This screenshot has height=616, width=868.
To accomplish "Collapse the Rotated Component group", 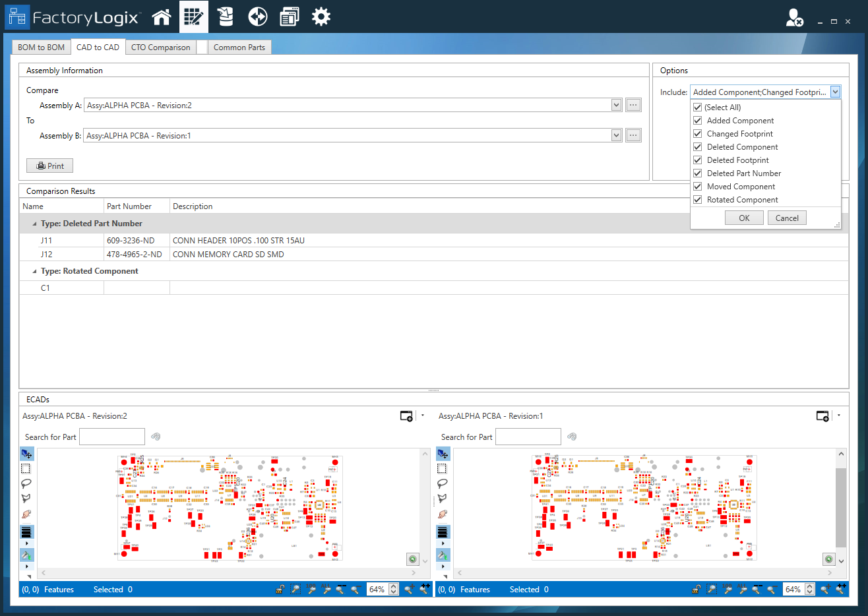I will [x=35, y=271].
